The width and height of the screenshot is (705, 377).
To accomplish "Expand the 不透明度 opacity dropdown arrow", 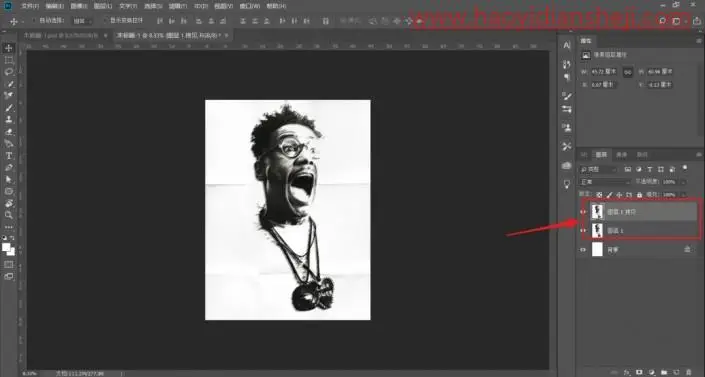I will pos(683,182).
